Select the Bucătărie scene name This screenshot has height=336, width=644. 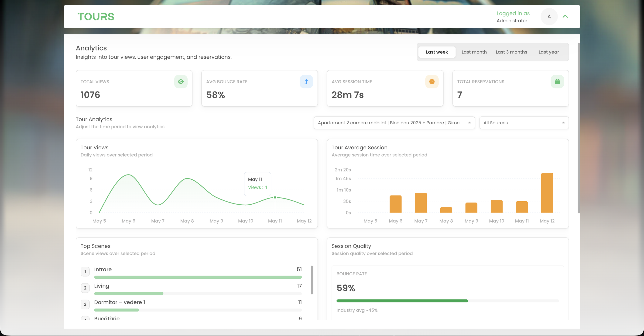(107, 318)
